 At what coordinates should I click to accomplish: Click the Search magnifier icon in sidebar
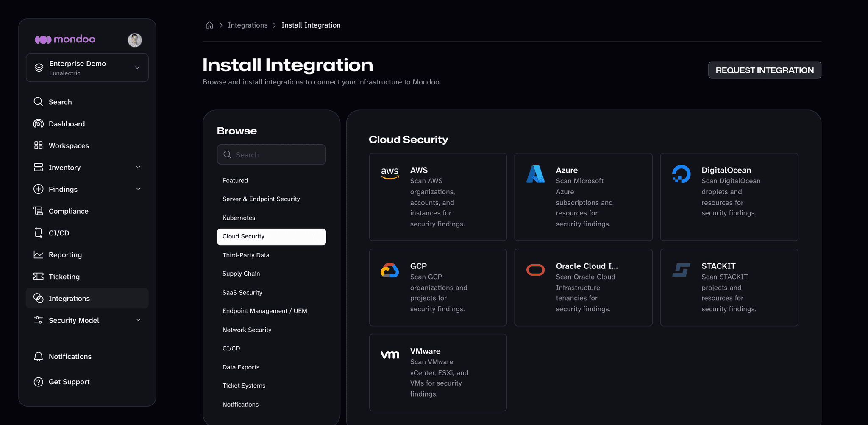pos(38,102)
